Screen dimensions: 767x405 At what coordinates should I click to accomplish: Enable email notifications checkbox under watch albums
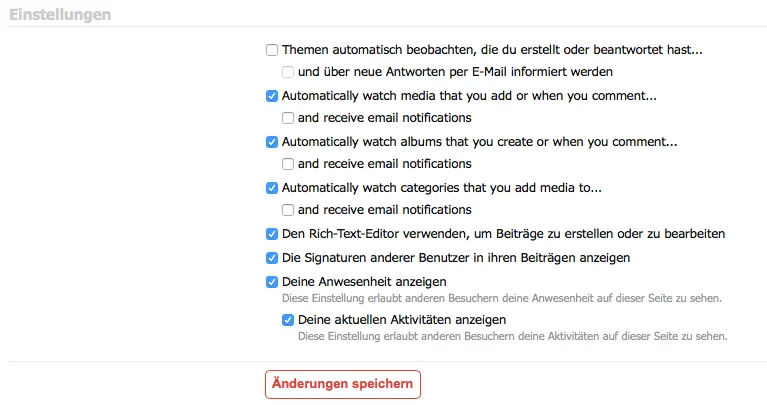pos(288,164)
